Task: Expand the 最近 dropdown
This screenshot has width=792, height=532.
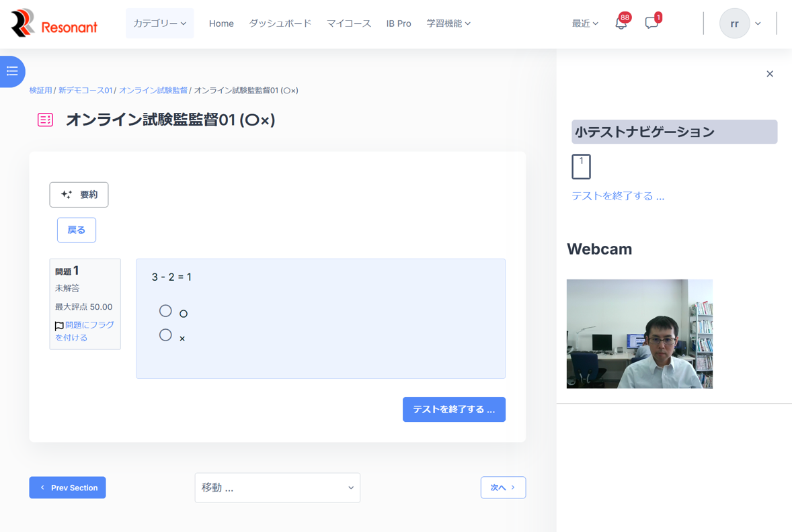Action: tap(585, 24)
